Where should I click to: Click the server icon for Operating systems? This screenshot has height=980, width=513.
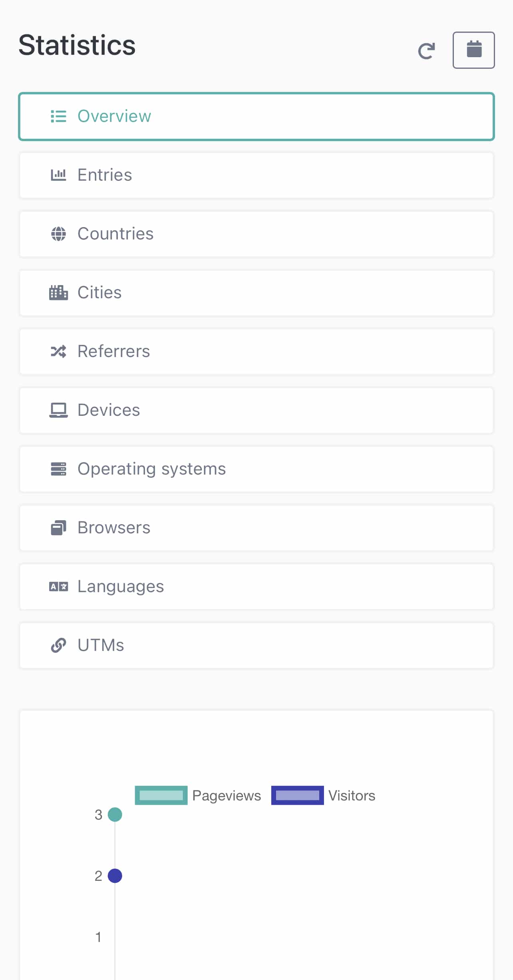58,469
